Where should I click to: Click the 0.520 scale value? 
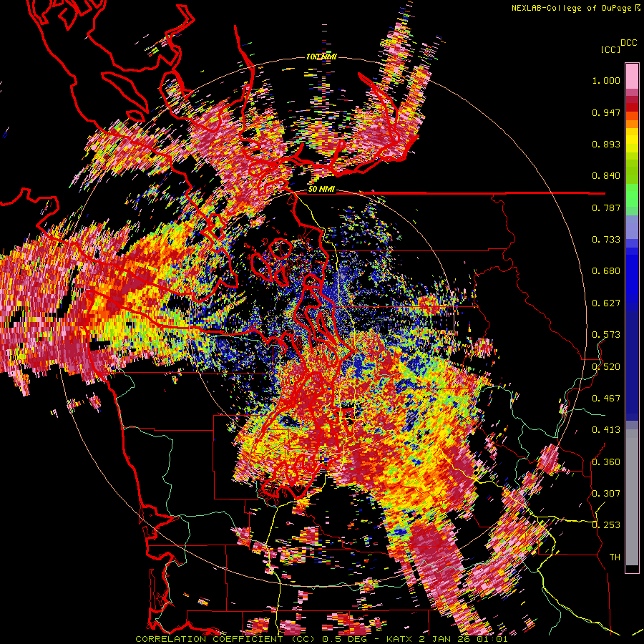[606, 367]
